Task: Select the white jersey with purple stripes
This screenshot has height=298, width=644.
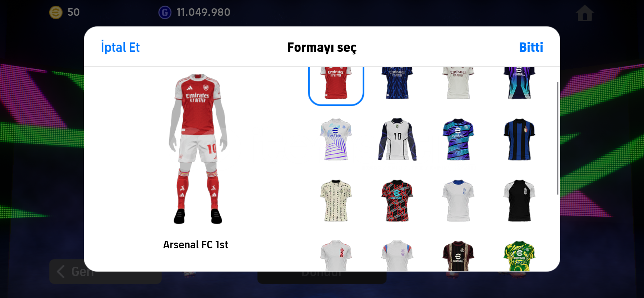Action: point(336,139)
